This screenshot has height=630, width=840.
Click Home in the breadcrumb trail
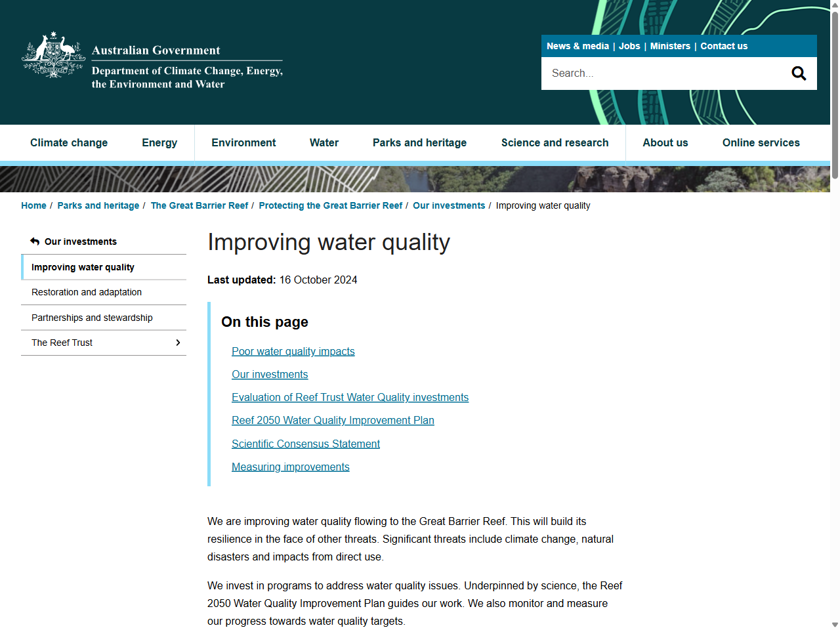click(33, 205)
